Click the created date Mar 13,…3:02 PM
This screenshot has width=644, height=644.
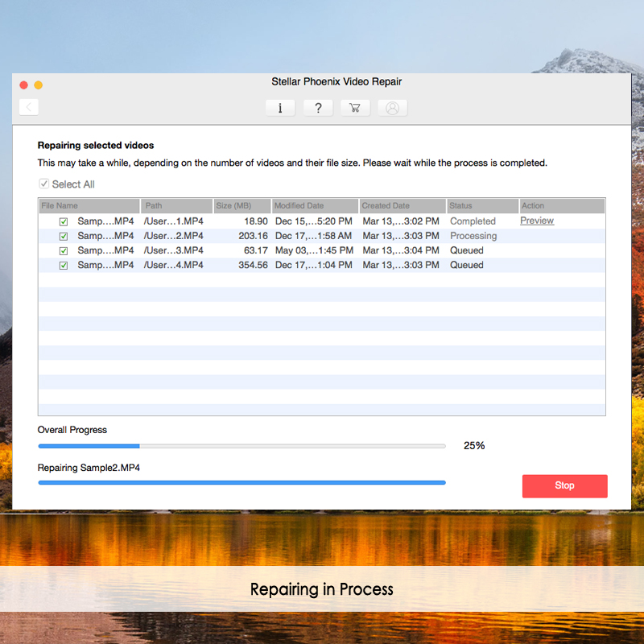click(x=401, y=221)
